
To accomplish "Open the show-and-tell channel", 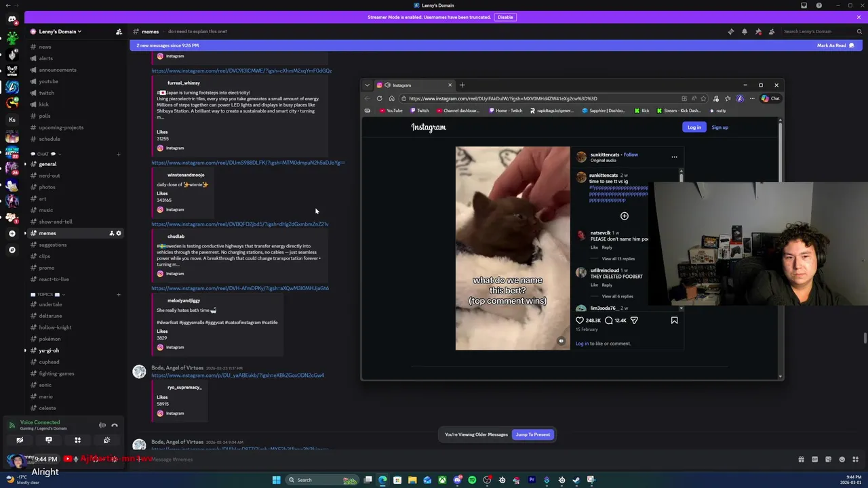I will 56,222.
